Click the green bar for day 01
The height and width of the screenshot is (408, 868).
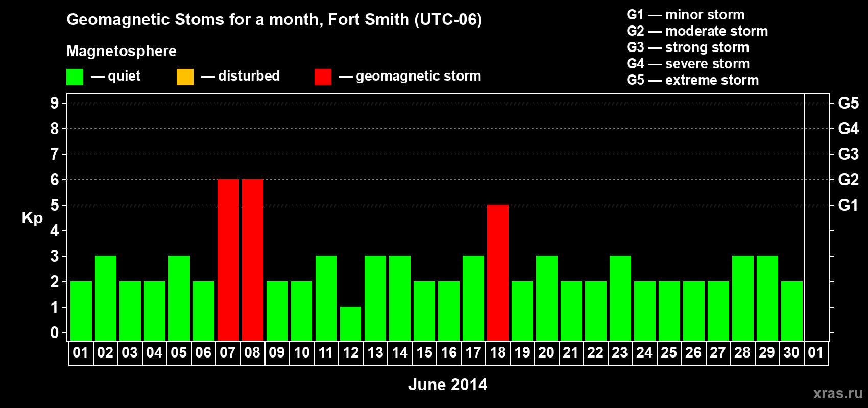tap(81, 311)
